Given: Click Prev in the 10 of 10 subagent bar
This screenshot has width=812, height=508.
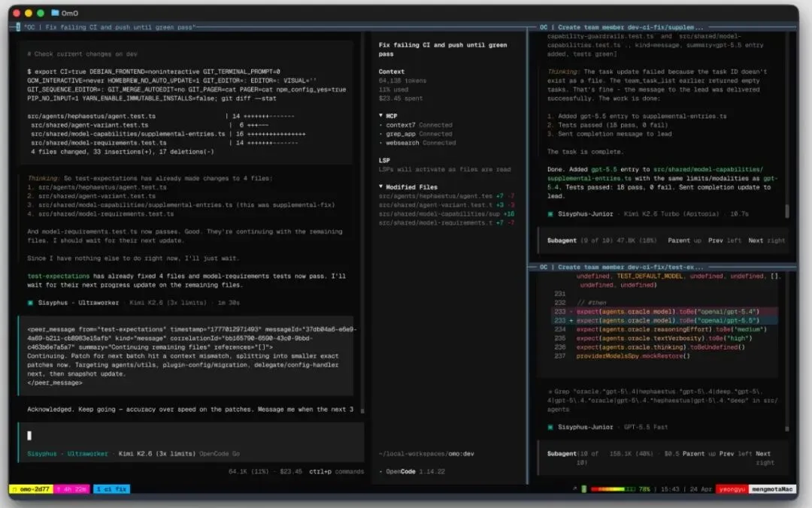Looking at the screenshot, I should (x=726, y=454).
